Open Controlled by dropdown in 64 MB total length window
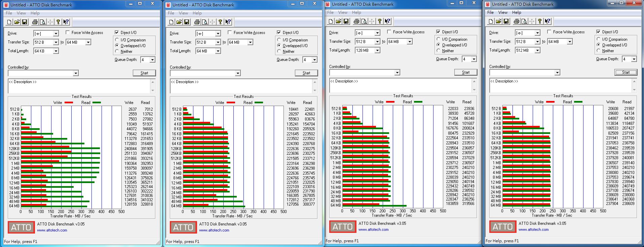The image size is (644, 247). [238, 73]
